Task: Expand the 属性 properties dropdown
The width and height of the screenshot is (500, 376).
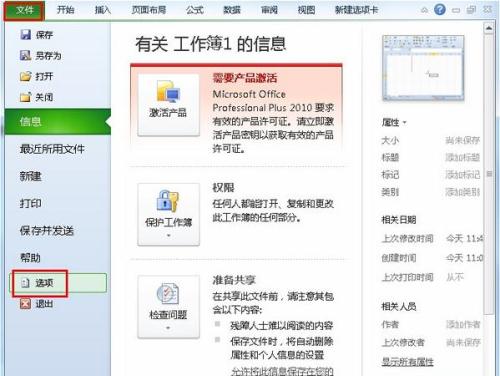Action: pos(394,122)
